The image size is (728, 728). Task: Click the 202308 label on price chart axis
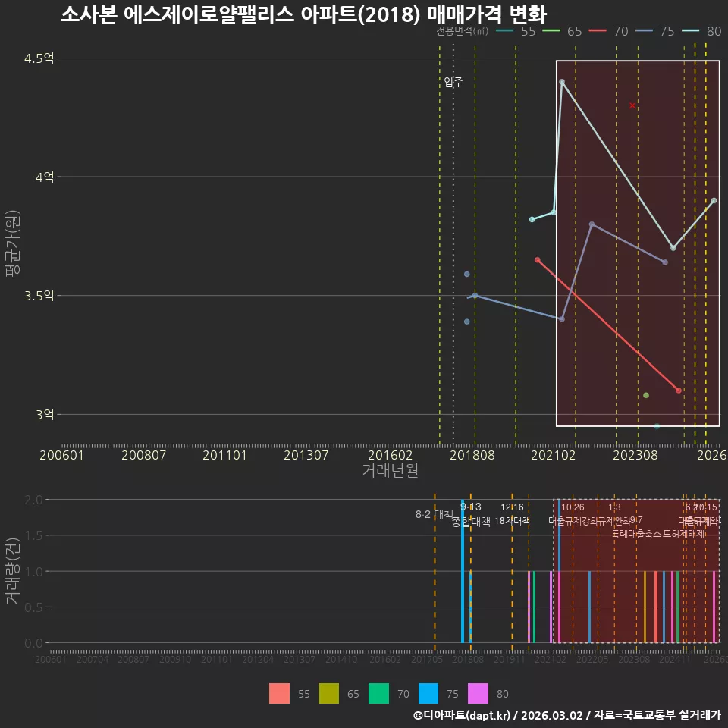(635, 455)
